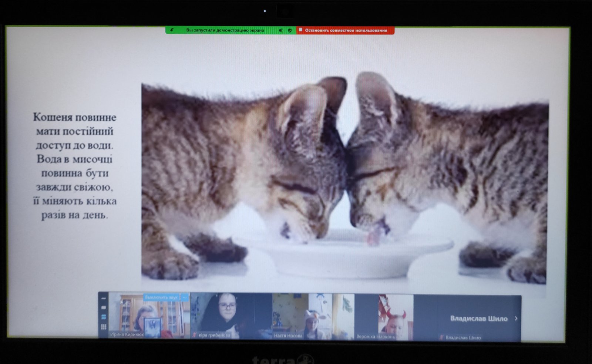Select Ирина Кирилюк video thumbnail
592x364 pixels.
[149, 316]
